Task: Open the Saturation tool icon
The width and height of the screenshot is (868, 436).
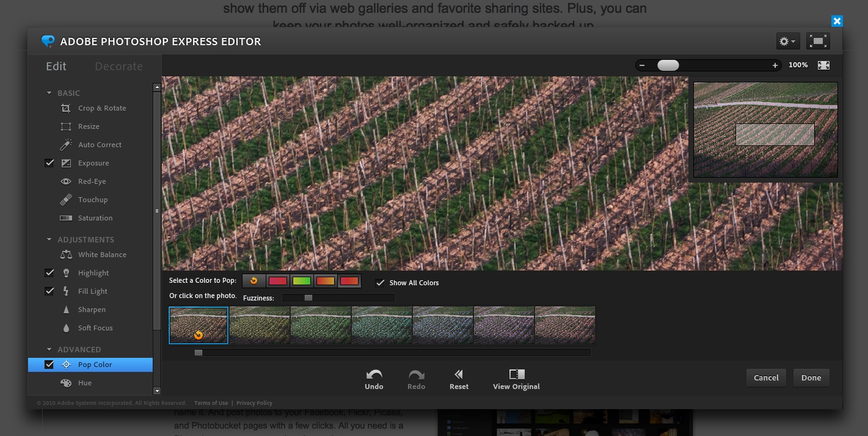Action: [x=66, y=218]
